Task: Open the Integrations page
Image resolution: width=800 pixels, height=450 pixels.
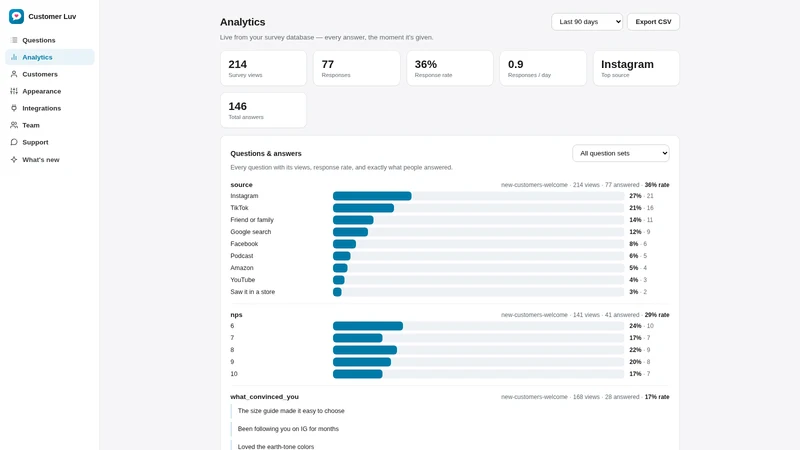Action: [x=49, y=108]
